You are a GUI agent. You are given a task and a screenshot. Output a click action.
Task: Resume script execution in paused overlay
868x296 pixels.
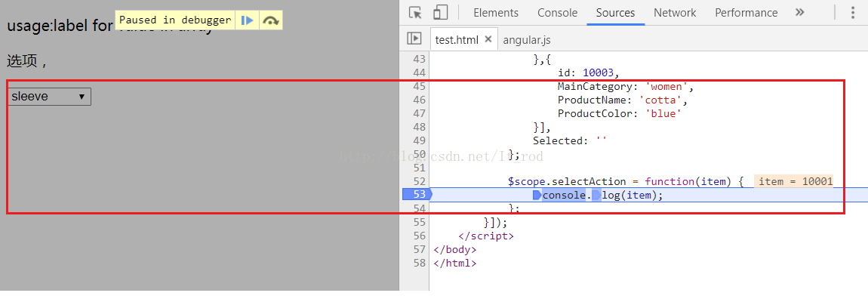pos(247,20)
